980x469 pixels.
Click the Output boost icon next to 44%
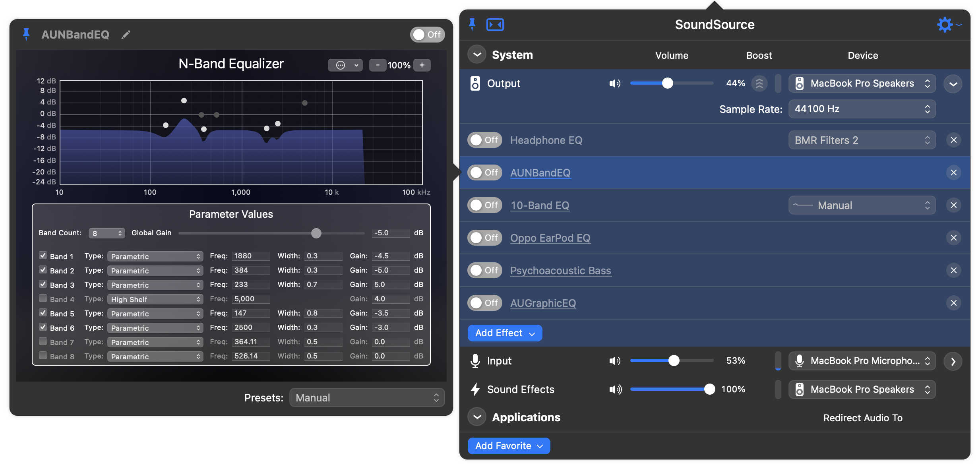[x=759, y=83]
